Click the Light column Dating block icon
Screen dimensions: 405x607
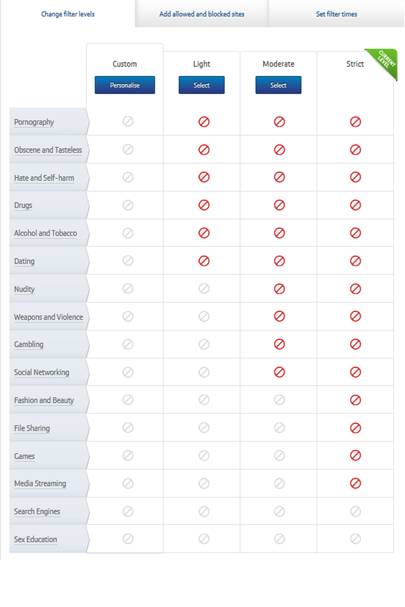click(x=204, y=261)
